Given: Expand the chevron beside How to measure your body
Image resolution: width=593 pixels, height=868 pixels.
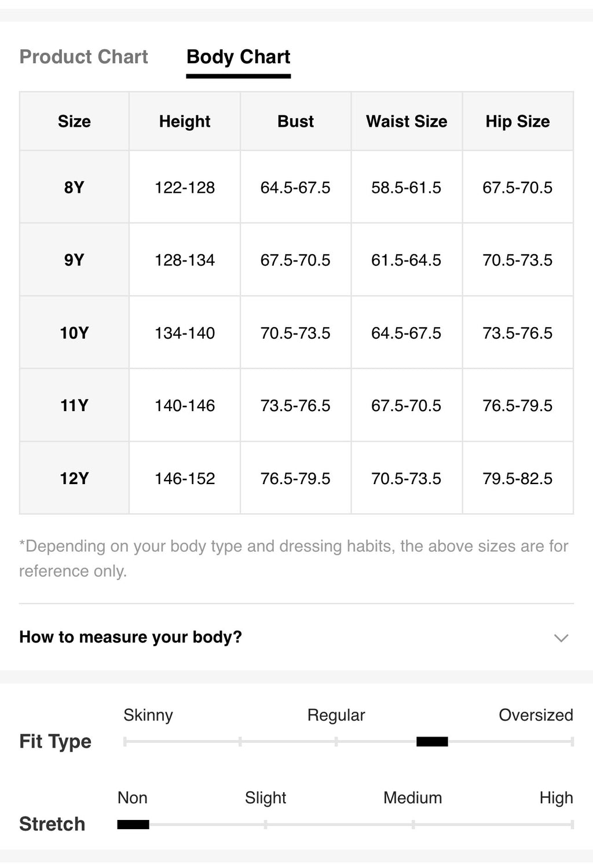Looking at the screenshot, I should [561, 638].
